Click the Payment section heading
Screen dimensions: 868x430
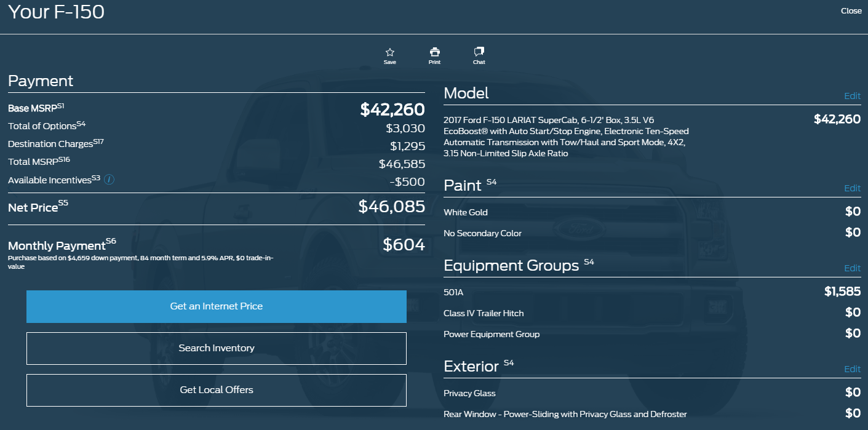(41, 81)
